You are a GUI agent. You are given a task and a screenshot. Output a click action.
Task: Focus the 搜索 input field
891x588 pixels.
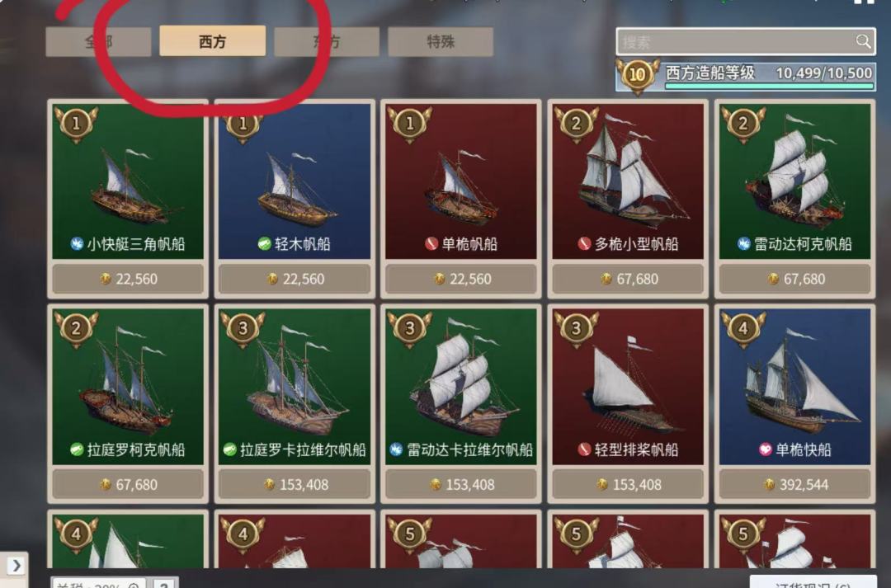click(x=746, y=41)
